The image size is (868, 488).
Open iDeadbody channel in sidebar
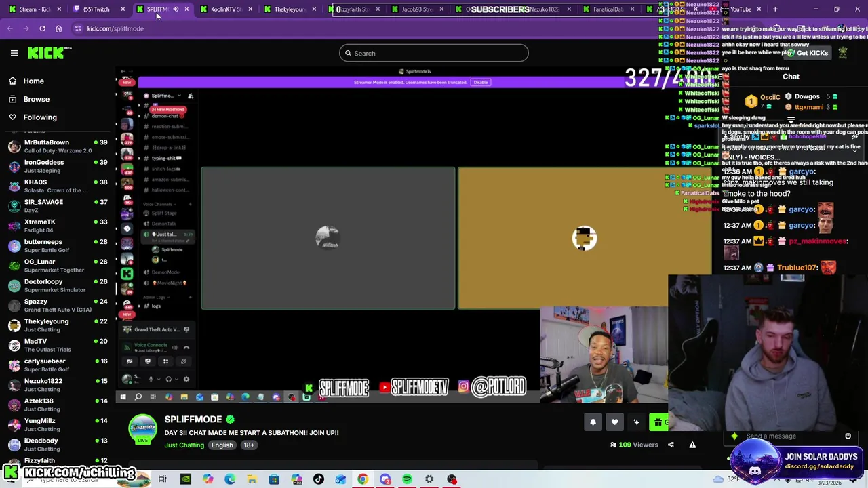point(58,444)
